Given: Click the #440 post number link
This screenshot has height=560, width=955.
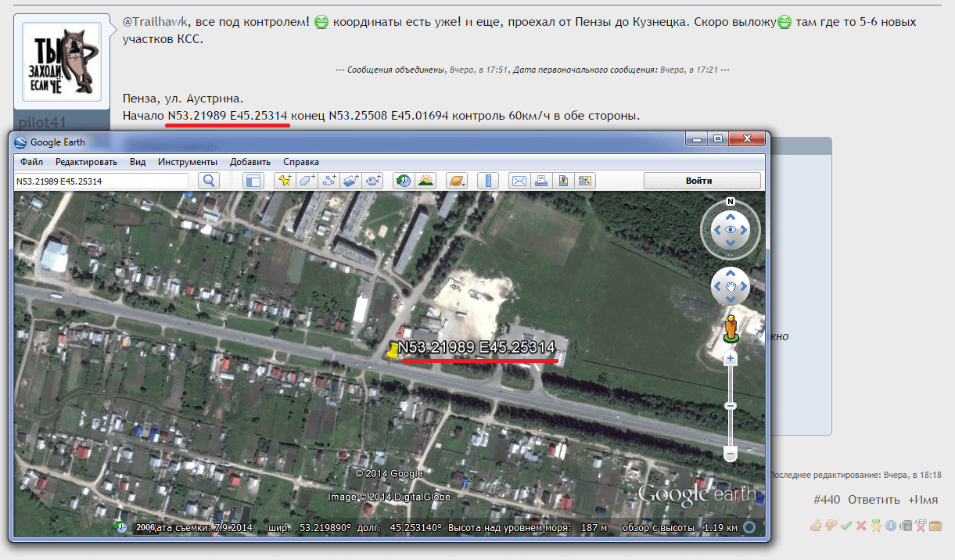Looking at the screenshot, I should [827, 500].
